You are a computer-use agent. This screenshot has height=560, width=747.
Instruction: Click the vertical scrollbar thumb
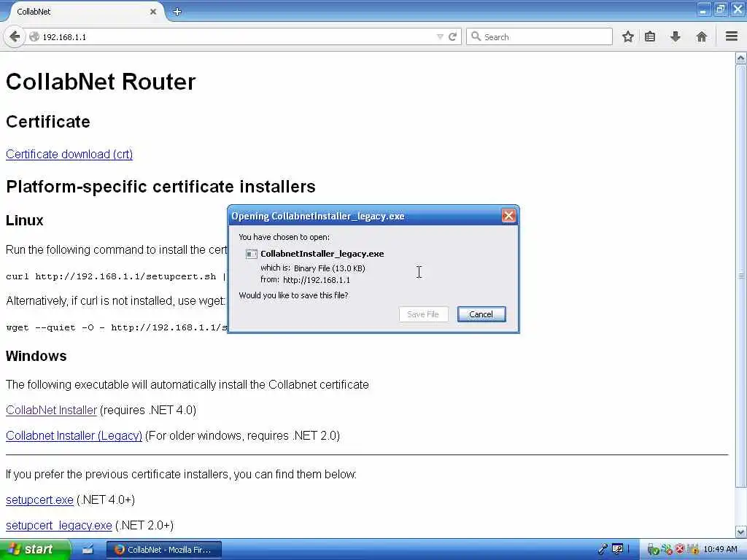[741, 275]
